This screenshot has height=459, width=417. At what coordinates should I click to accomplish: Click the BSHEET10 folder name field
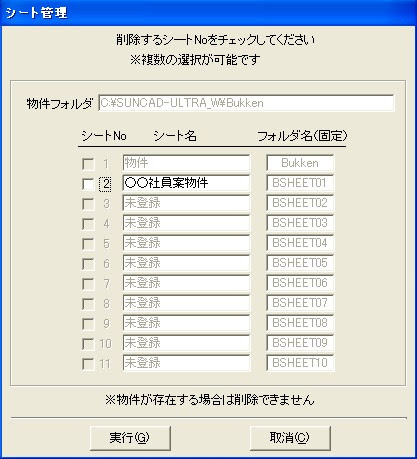tap(300, 363)
